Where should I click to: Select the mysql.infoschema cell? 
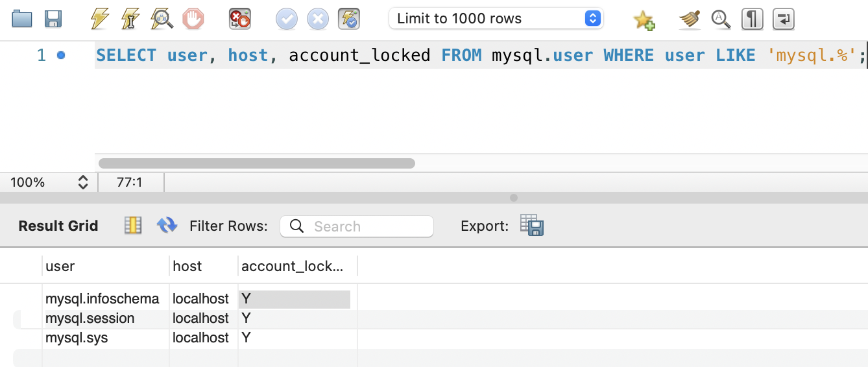102,299
